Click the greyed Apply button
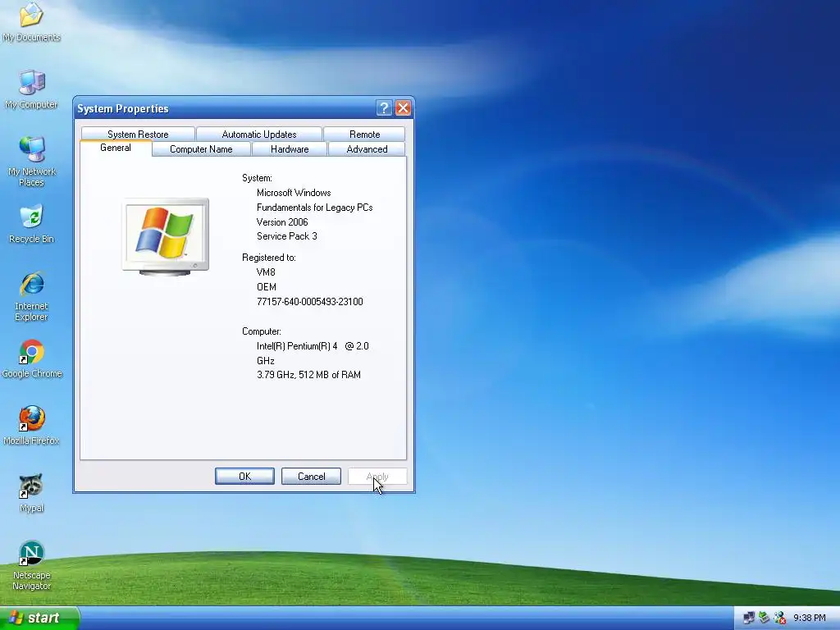840x630 pixels. tap(377, 477)
